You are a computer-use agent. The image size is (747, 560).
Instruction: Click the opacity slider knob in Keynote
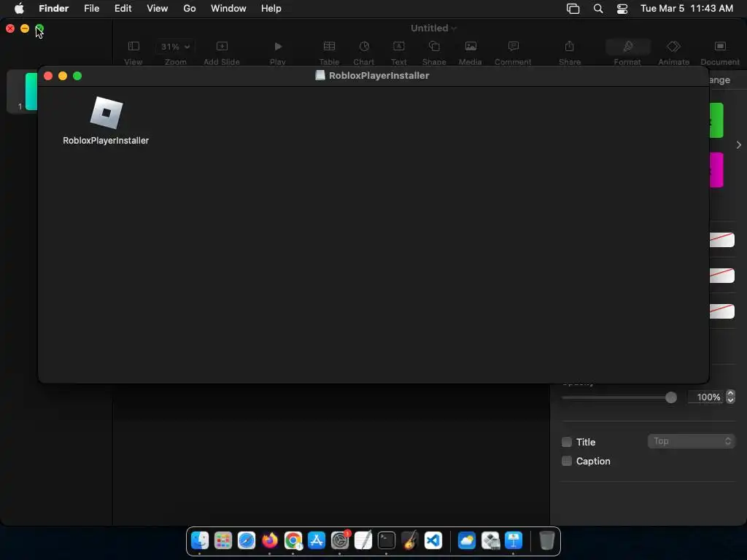pos(671,397)
